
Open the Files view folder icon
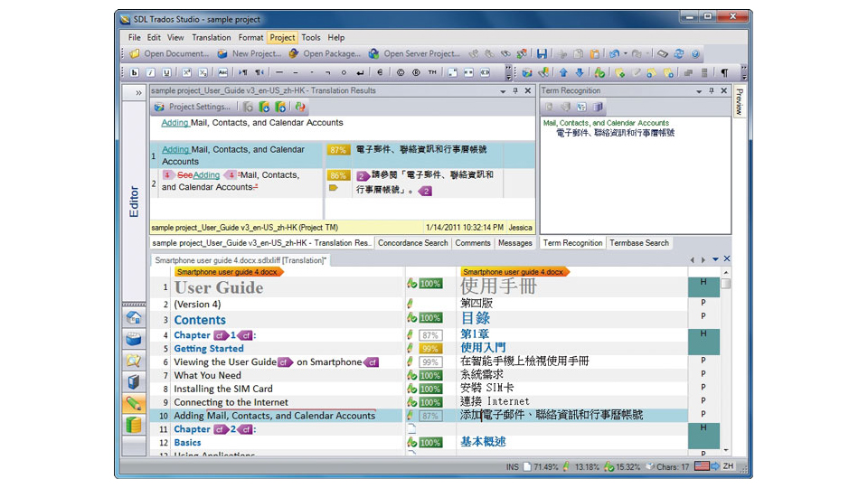(134, 361)
